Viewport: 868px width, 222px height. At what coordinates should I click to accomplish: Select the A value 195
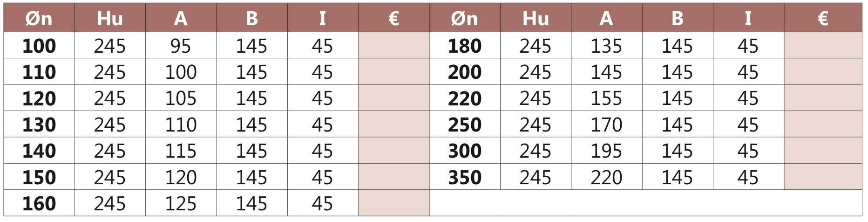606,151
